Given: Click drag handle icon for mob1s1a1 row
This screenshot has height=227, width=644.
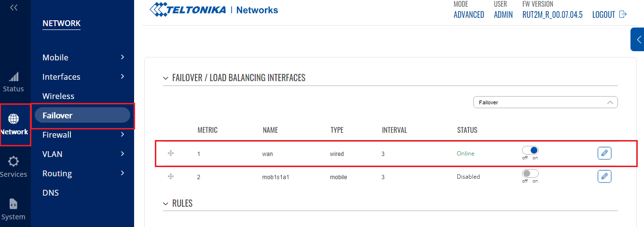Looking at the screenshot, I should [170, 177].
